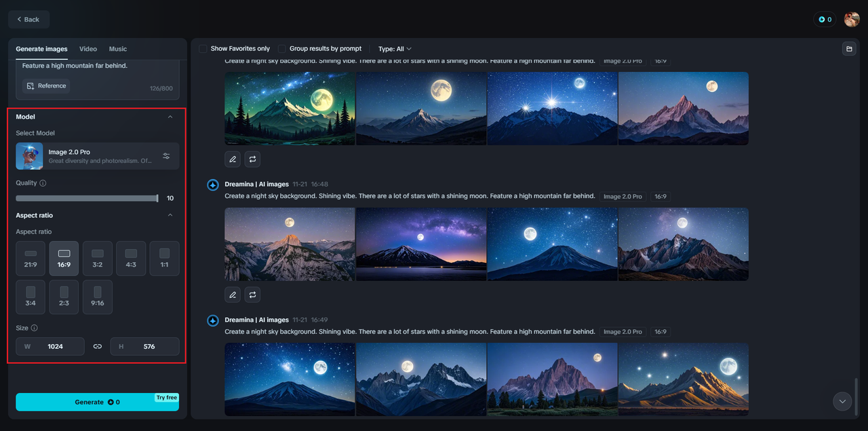868x431 pixels.
Task: Collapse the Model section
Action: 170,117
